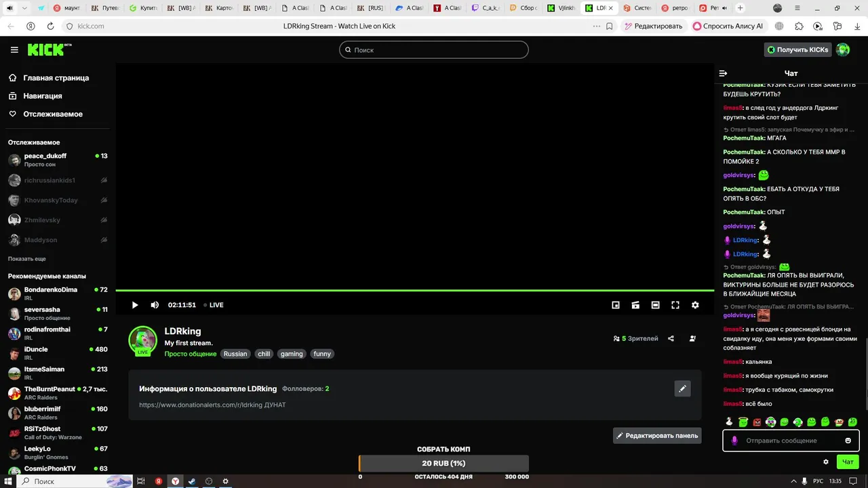Open BondarenkoDima recommended channel
Screen dimensions: 868x488
(58, 293)
